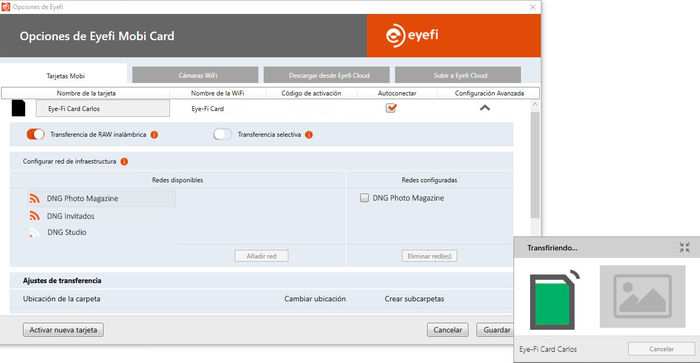This screenshot has width=700, height=363.
Task: Select DNG Studio network
Action: pyautogui.click(x=67, y=232)
